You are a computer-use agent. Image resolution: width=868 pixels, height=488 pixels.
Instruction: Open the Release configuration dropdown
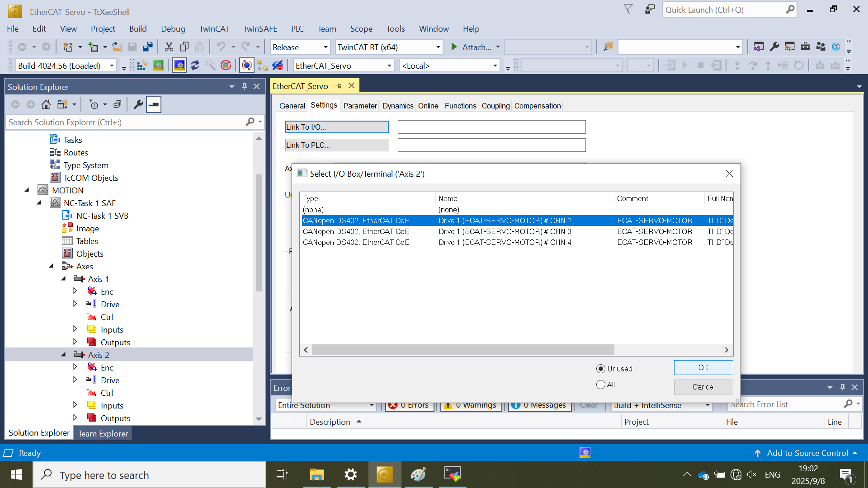pos(325,47)
